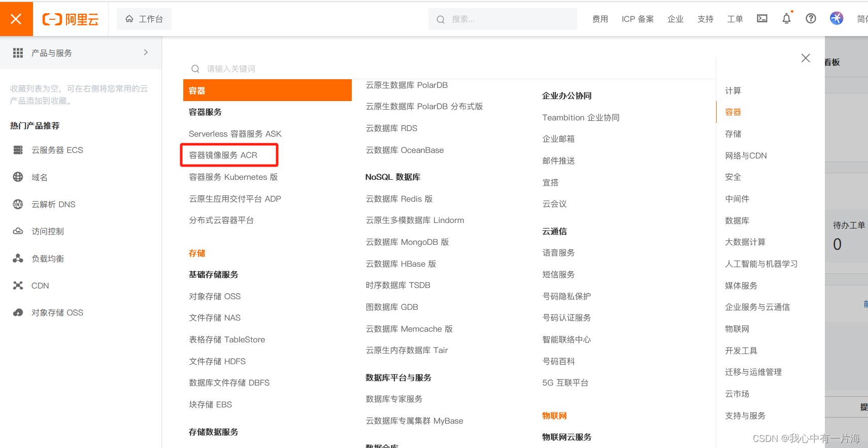Open 邮件推送
This screenshot has height=448, width=868.
point(558,161)
